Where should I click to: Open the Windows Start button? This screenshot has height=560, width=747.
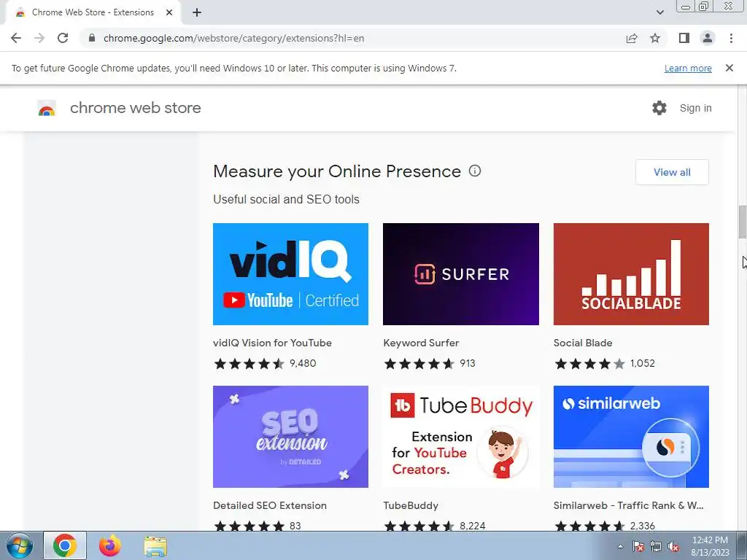(x=19, y=545)
